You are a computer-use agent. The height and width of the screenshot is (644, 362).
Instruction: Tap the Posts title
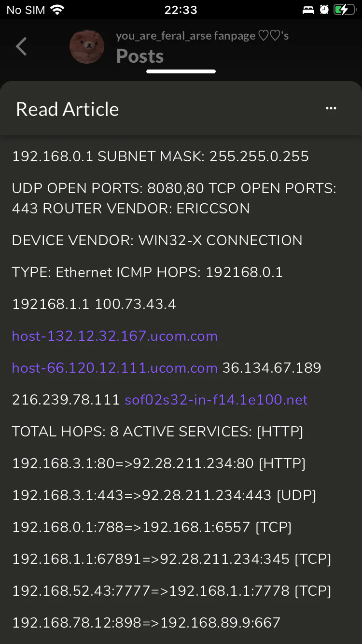point(140,56)
